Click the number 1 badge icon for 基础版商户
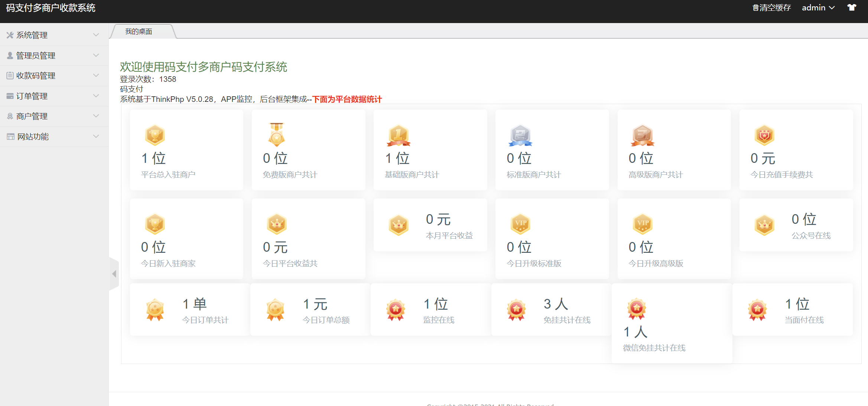The width and height of the screenshot is (868, 406). pos(399,135)
